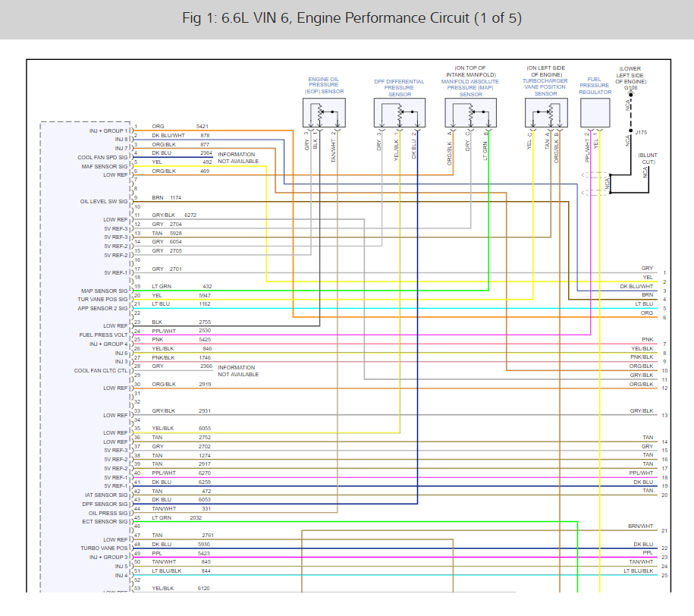Click the '(LOWER LEFT SIDE OF ENGINE)' location note
The height and width of the screenshot is (616, 694).
point(631,75)
